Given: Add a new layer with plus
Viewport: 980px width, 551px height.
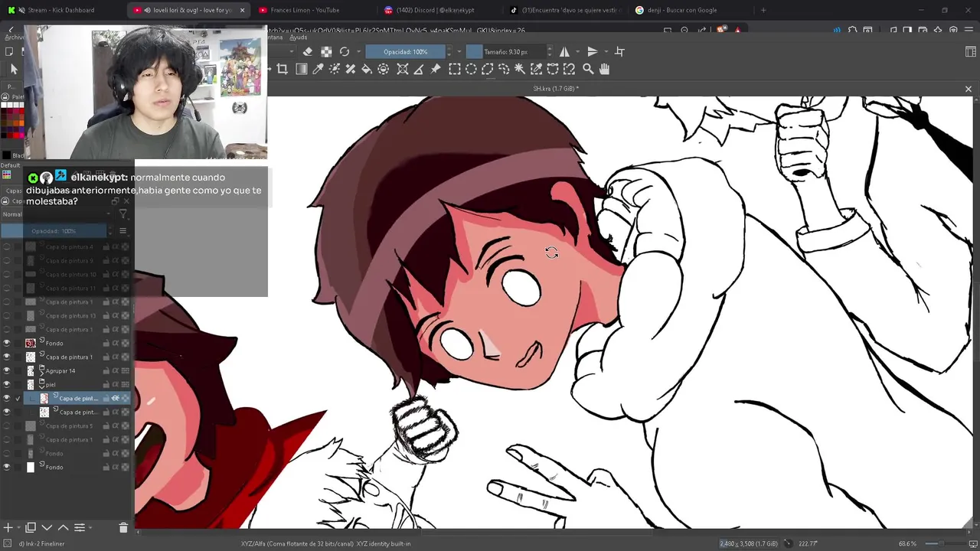Looking at the screenshot, I should [8, 527].
